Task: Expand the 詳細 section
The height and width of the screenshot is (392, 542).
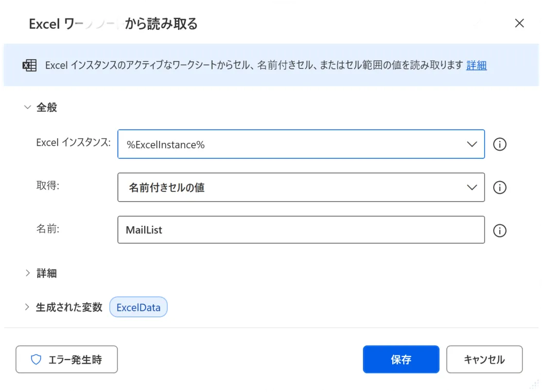Action: (28, 273)
